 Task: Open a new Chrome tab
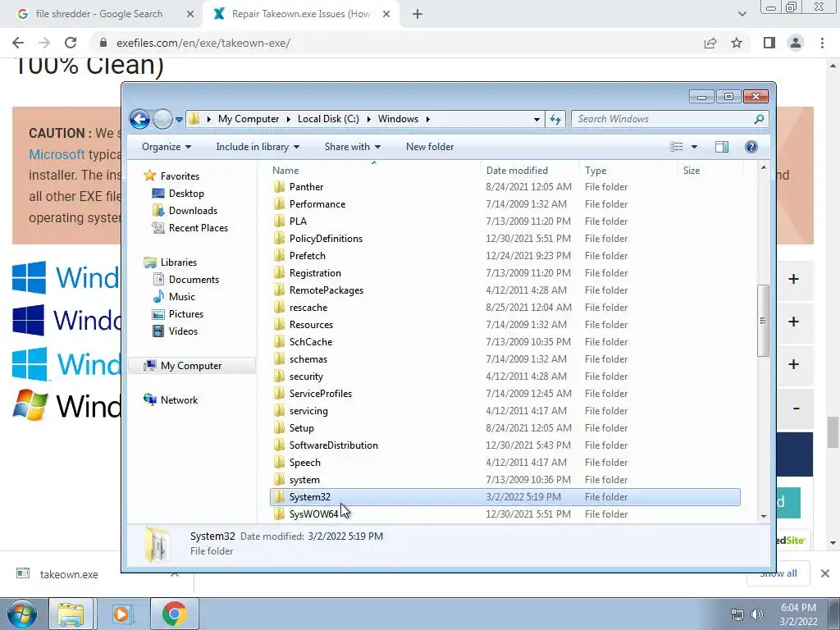[418, 15]
